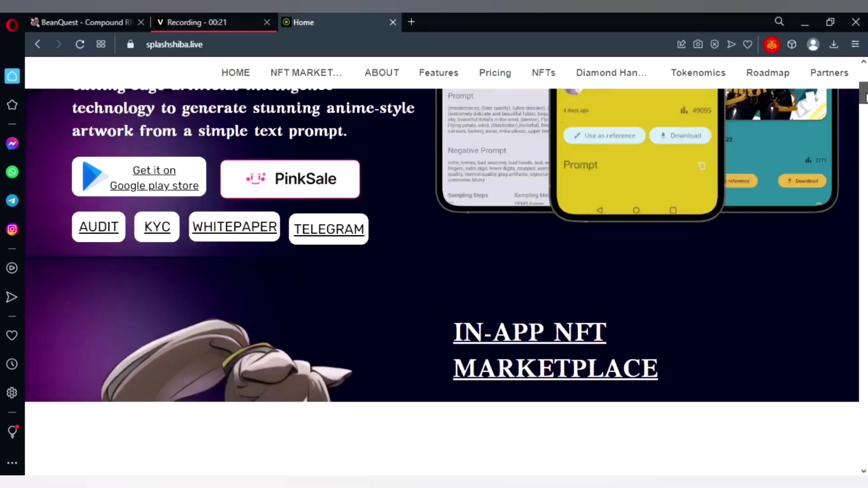Open the Opera main menu logo
Viewport: 868px width, 488px height.
pyautogui.click(x=12, y=24)
